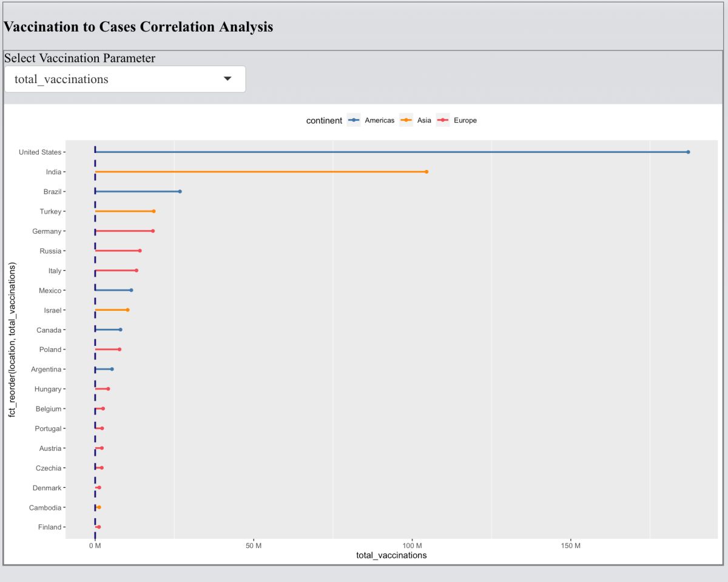The width and height of the screenshot is (728, 582).
Task: Click the 'Poland' axis label
Action: (x=50, y=350)
